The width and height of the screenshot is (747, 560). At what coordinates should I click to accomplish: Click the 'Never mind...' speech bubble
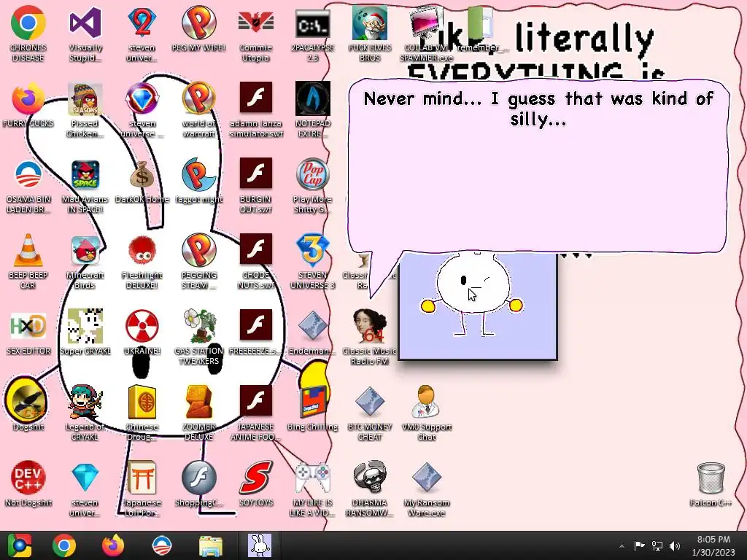tap(538, 167)
